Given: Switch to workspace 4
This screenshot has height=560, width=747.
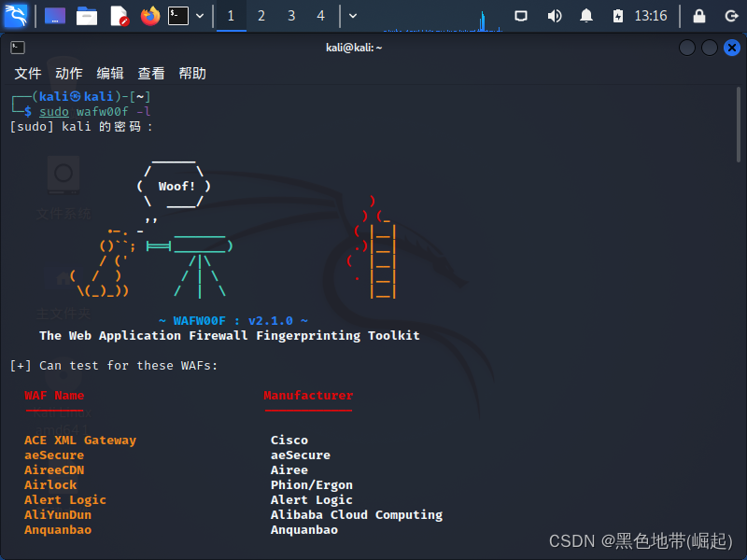Looking at the screenshot, I should pos(321,16).
